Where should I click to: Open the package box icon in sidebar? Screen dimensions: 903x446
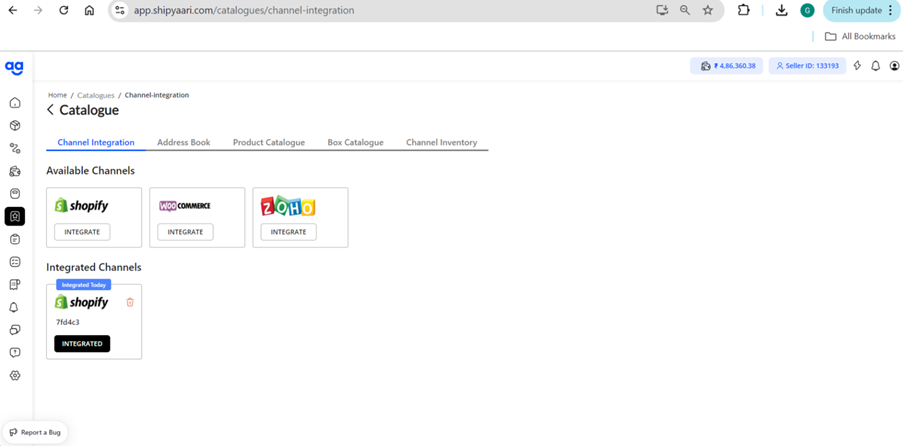click(x=15, y=126)
